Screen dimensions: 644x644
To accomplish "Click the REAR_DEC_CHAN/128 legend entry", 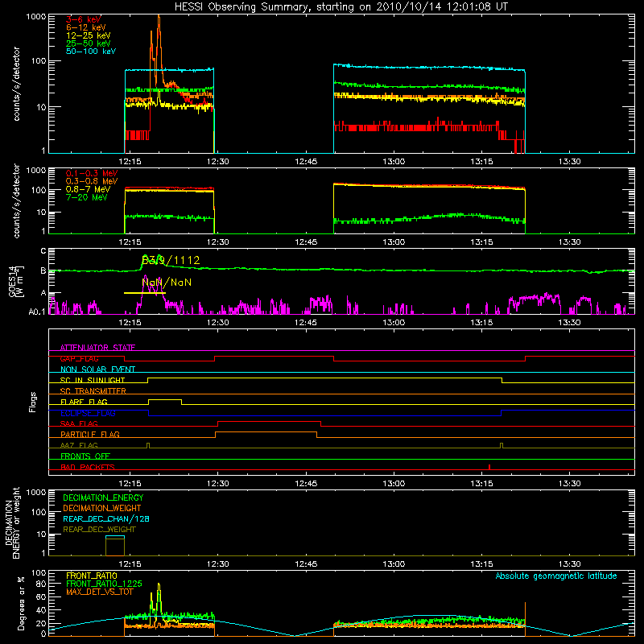I will [x=106, y=519].
